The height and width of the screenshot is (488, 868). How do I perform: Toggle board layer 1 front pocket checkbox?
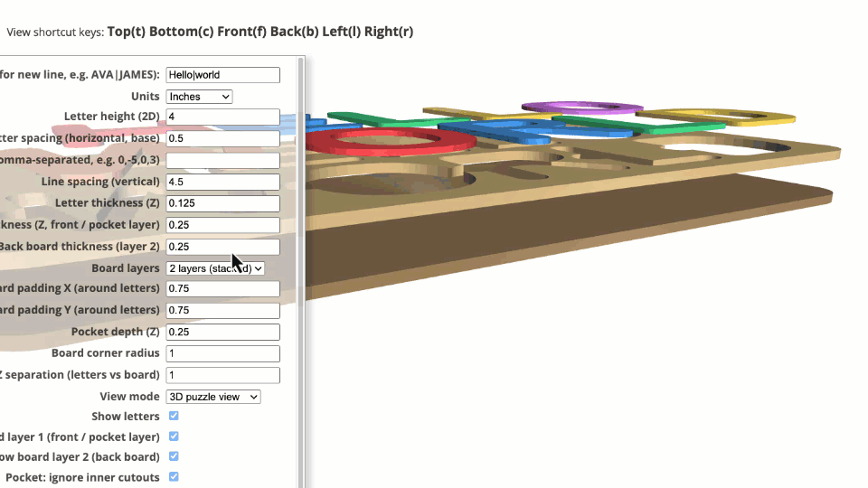(174, 436)
